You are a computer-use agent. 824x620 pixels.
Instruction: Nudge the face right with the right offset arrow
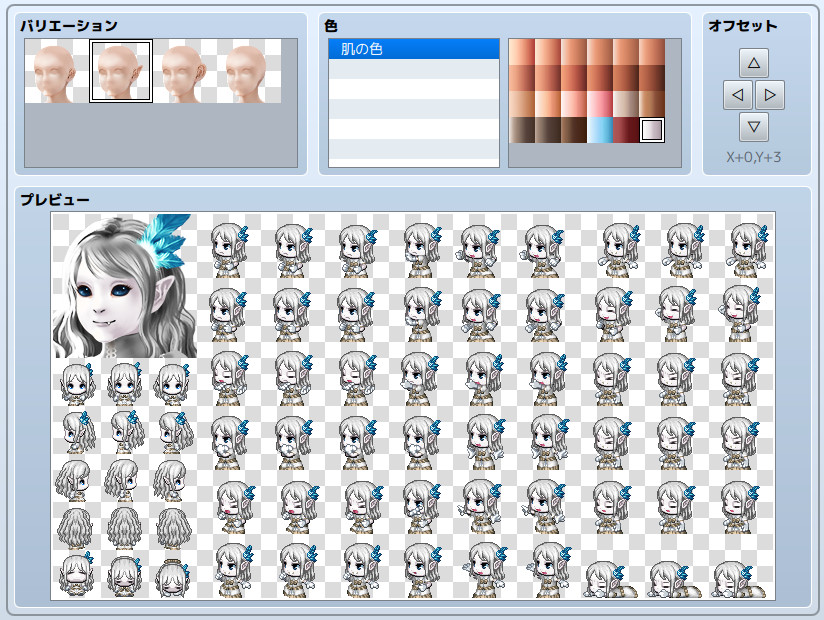pyautogui.click(x=770, y=94)
